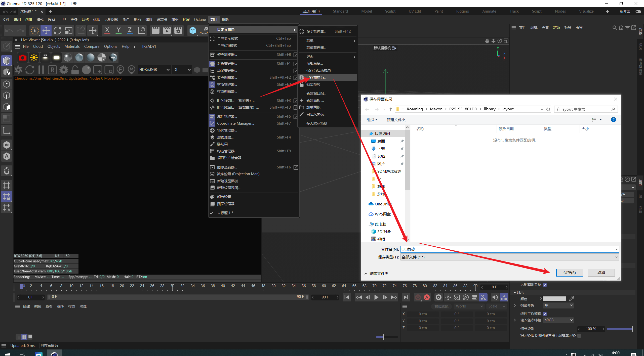Click the red Octane camera icon
The width and height of the screenshot is (644, 356).
pyautogui.click(x=22, y=58)
